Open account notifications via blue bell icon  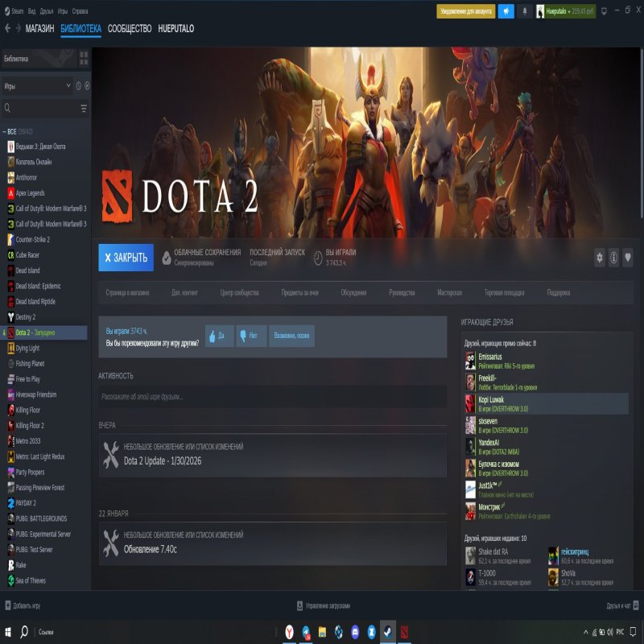coord(506,11)
